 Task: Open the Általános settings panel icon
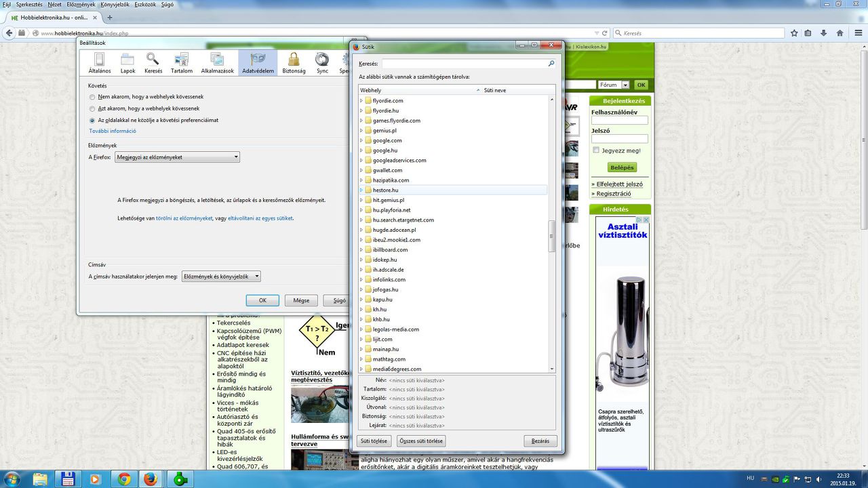tap(100, 63)
